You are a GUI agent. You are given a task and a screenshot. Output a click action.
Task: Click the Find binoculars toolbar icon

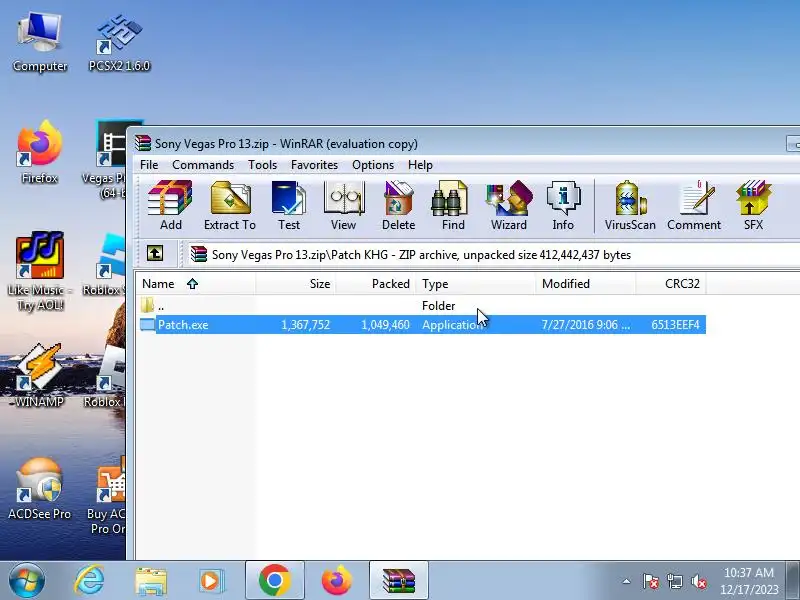click(x=453, y=206)
